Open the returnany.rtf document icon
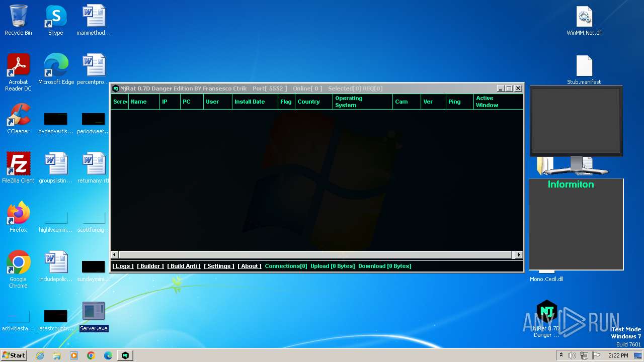 tap(94, 168)
